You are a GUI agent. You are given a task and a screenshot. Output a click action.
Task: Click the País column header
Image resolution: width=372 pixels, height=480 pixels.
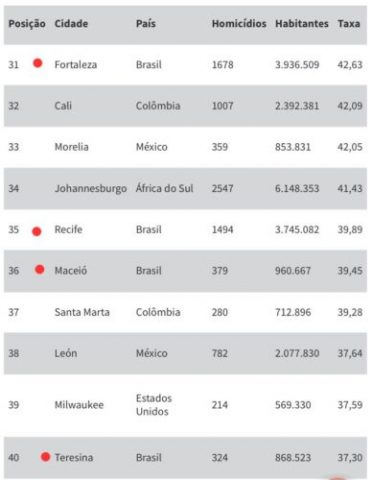point(146,24)
